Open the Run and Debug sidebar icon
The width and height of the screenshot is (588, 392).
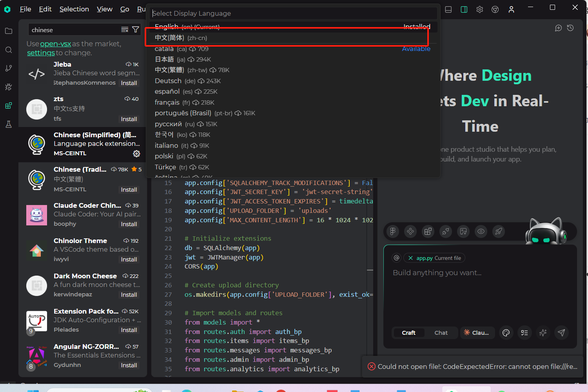9,87
